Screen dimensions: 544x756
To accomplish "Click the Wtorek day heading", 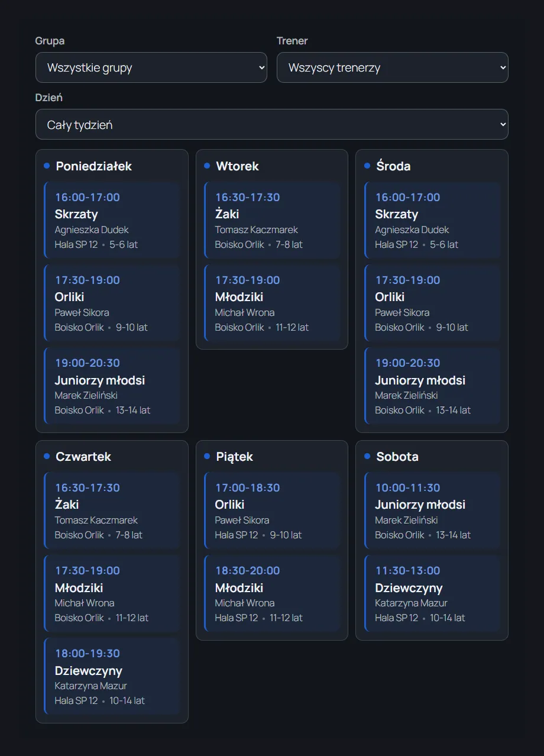I will point(237,166).
